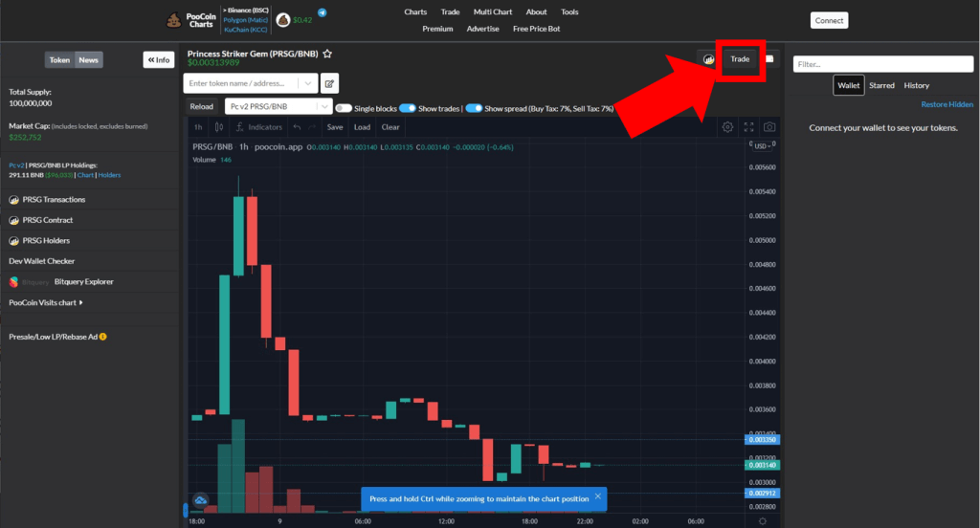The height and width of the screenshot is (528, 980).
Task: Click the poop coin price icon in header
Action: [283, 20]
